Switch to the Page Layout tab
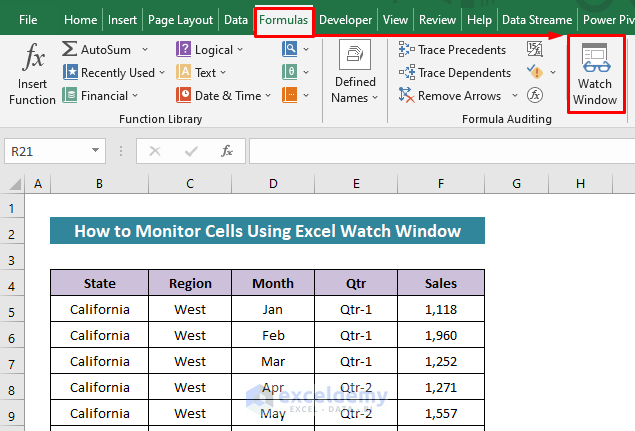The height and width of the screenshot is (431, 635). pyautogui.click(x=180, y=19)
